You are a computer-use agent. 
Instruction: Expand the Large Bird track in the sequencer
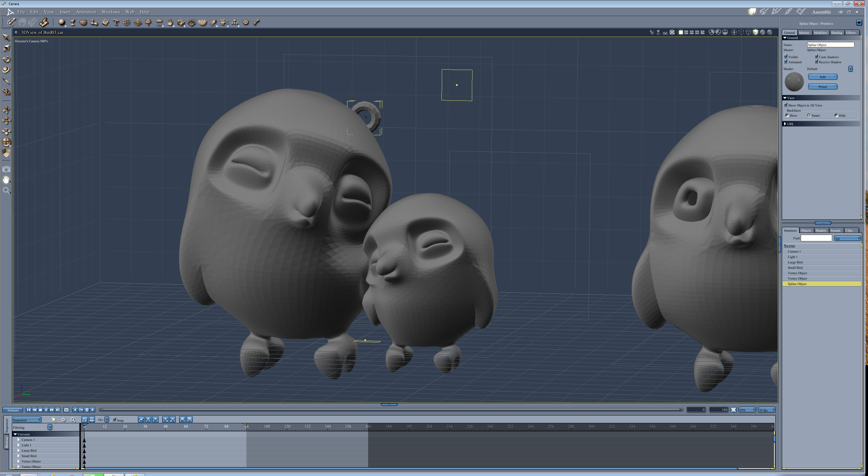point(18,450)
